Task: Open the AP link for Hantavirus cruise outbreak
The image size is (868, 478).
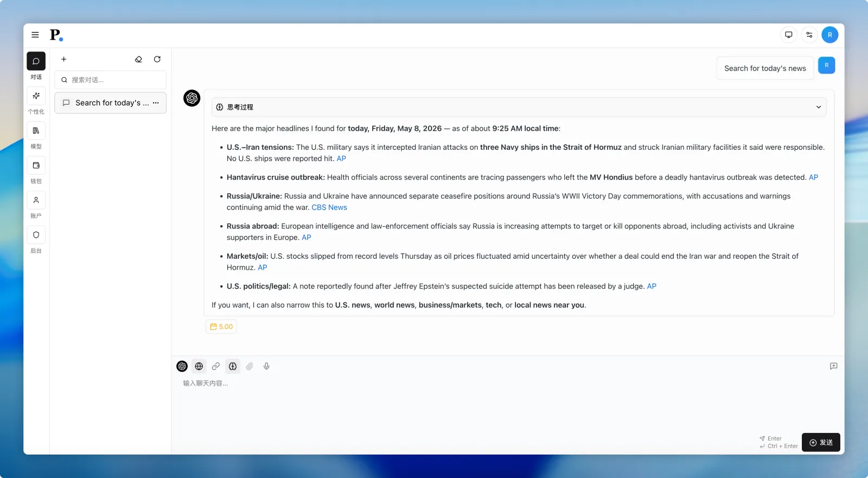Action: (x=813, y=177)
